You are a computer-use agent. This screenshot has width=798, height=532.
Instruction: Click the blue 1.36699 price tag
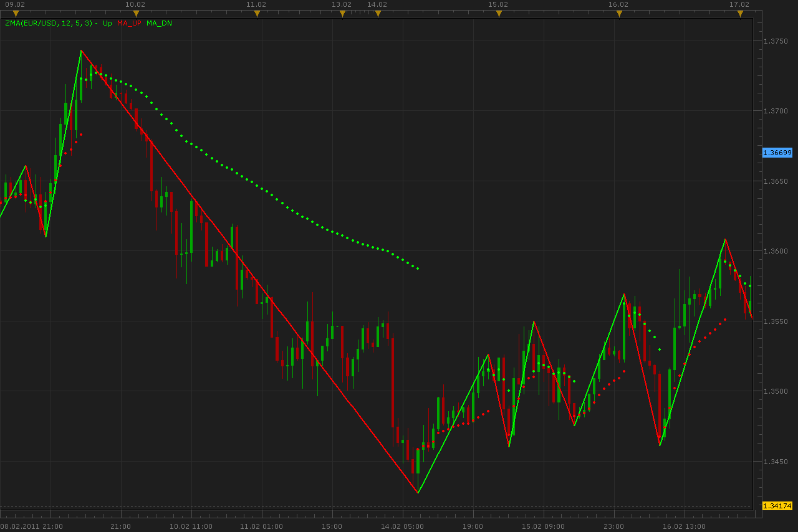(x=777, y=153)
